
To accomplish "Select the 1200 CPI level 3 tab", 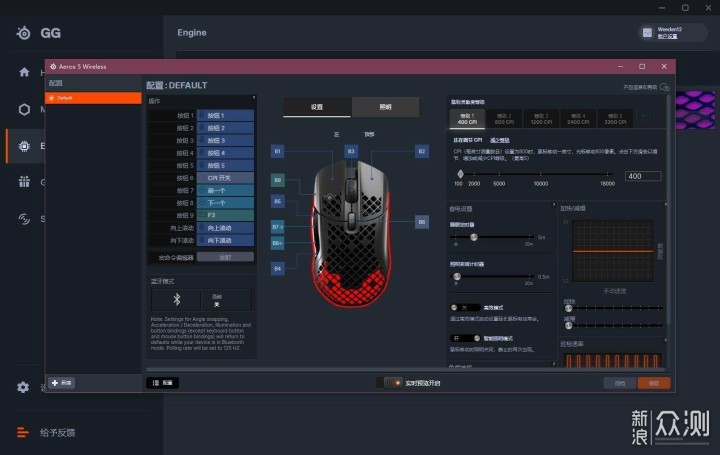I will point(541,119).
